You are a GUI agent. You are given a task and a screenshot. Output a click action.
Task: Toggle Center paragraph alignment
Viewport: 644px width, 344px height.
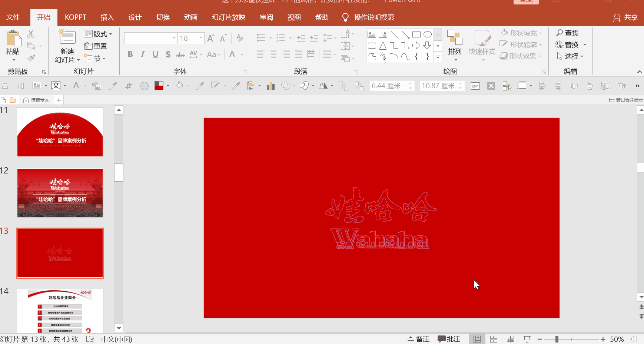[273, 54]
